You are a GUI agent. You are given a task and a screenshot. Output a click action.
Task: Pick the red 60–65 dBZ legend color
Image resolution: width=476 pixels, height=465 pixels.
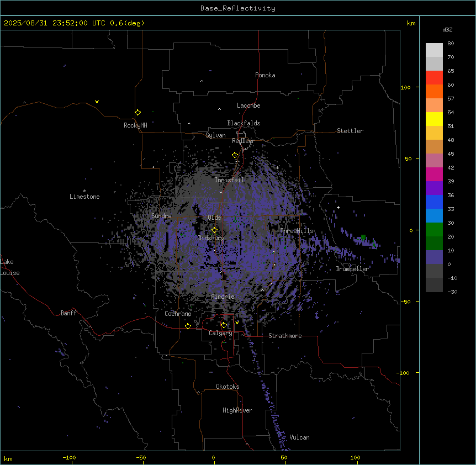click(434, 78)
